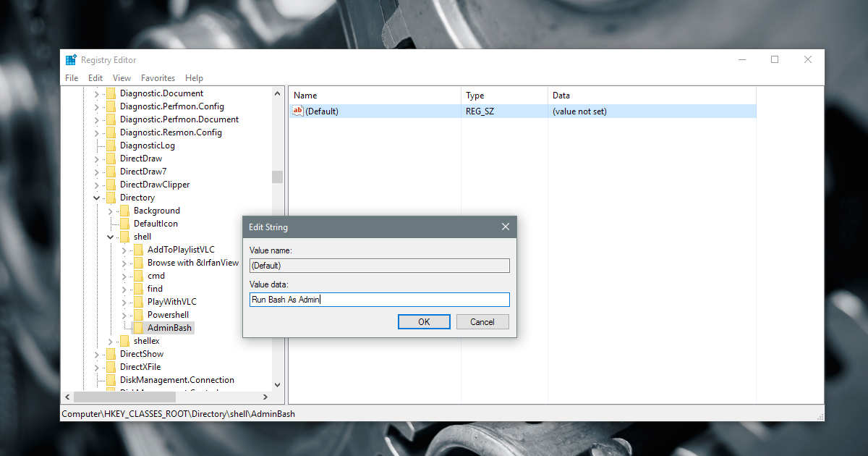This screenshot has width=868, height=456.
Task: Click the Diagnostic.Perfmon.Config folder icon
Action: 110,106
